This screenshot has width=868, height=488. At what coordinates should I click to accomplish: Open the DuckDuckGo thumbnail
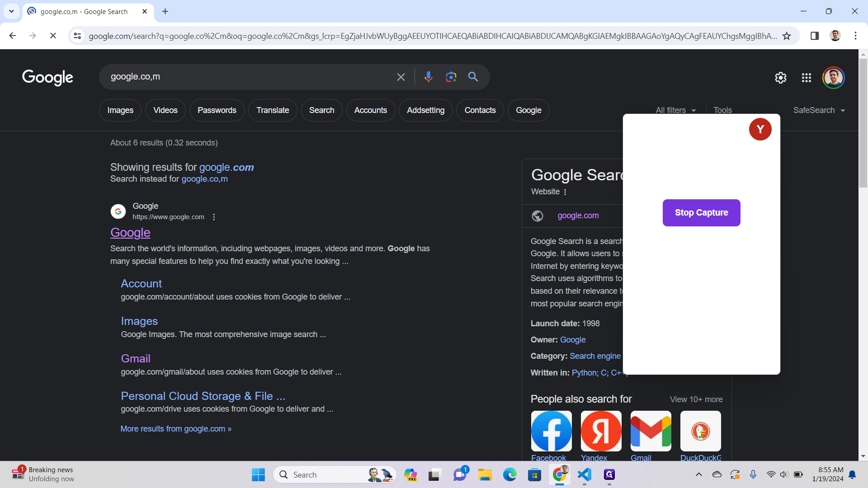700,431
